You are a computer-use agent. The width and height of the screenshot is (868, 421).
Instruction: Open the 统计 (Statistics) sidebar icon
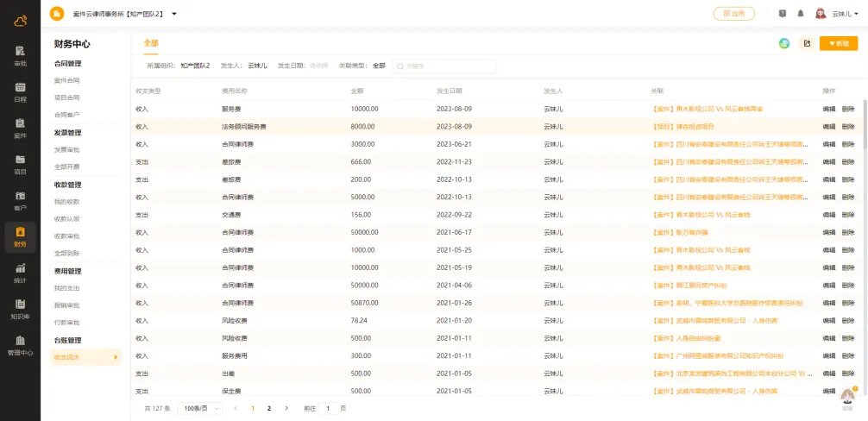coord(20,273)
